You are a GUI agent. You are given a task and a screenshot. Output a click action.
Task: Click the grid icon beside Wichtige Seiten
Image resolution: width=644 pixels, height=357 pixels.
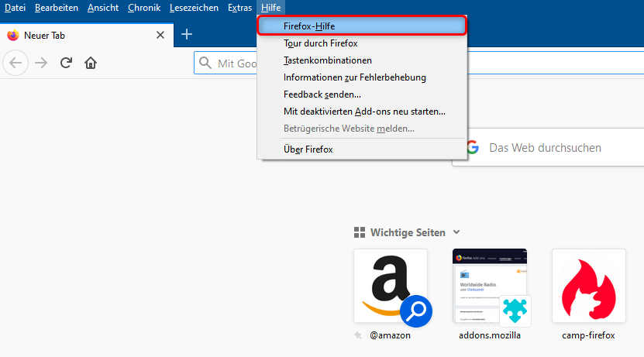click(x=360, y=232)
